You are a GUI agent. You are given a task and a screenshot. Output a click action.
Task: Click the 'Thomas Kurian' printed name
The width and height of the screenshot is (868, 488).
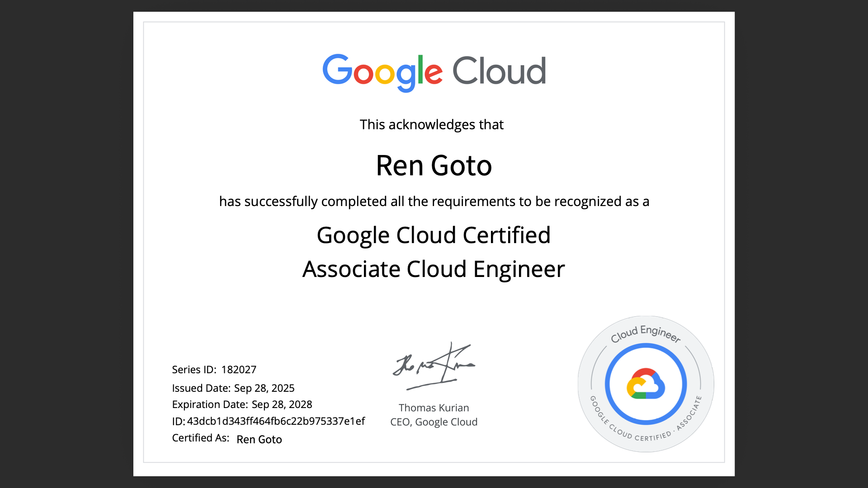pyautogui.click(x=434, y=408)
